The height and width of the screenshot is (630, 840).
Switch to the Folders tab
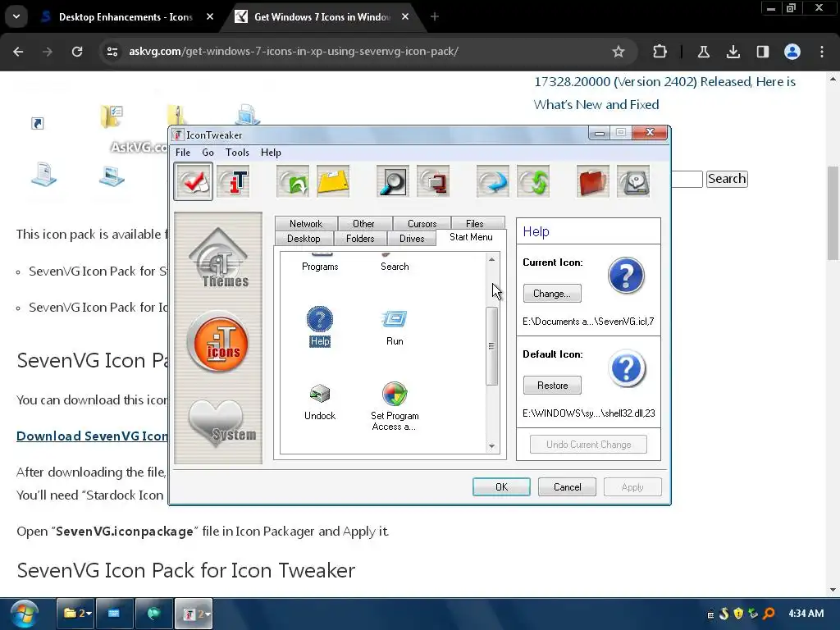pyautogui.click(x=360, y=239)
